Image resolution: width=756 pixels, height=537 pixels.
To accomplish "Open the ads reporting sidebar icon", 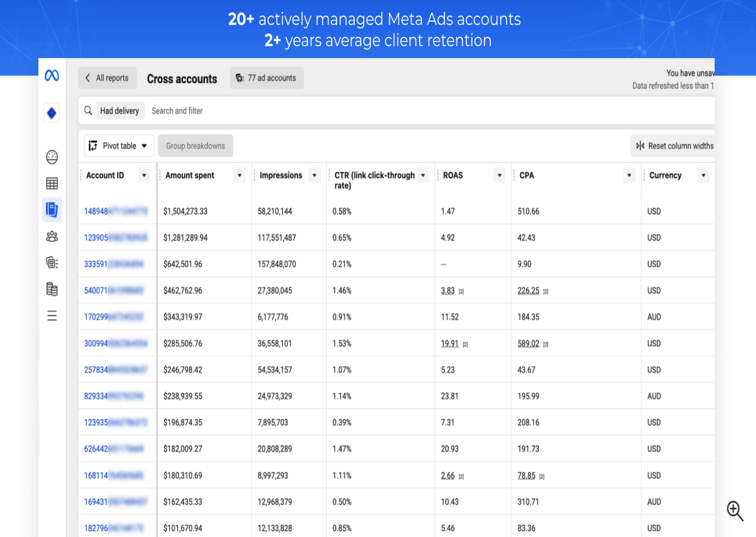I will 52,210.
